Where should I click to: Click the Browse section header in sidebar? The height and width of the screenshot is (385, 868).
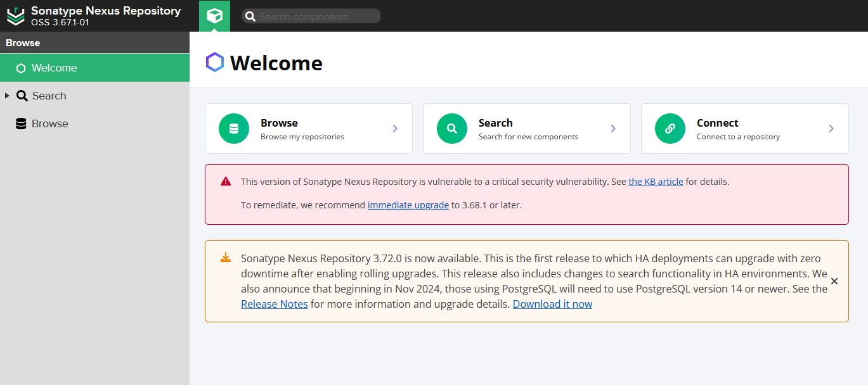pyautogui.click(x=94, y=42)
